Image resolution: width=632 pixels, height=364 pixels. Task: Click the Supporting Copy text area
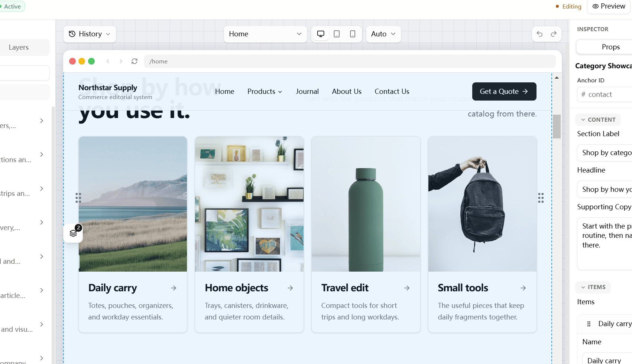click(605, 243)
